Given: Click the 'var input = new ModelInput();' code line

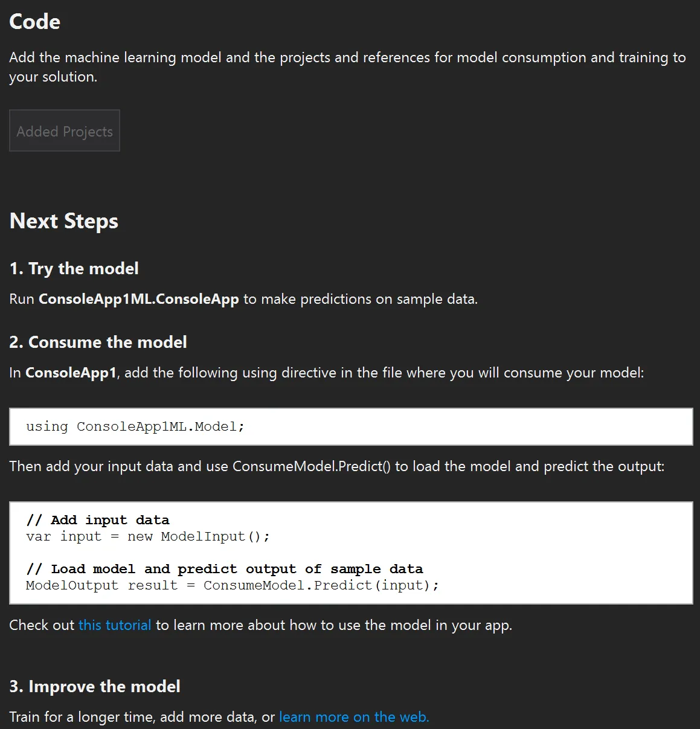Looking at the screenshot, I should (148, 536).
